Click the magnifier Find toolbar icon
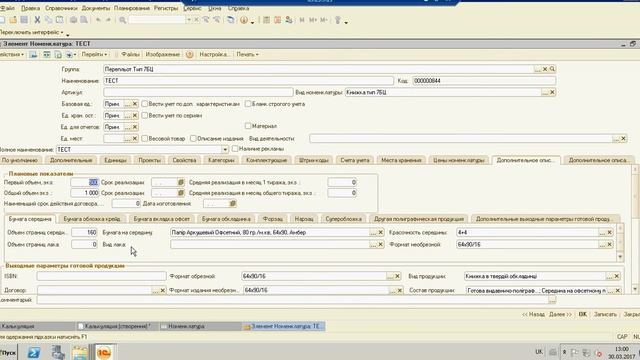Screen dimensions: 640x360 tap(122, 20)
